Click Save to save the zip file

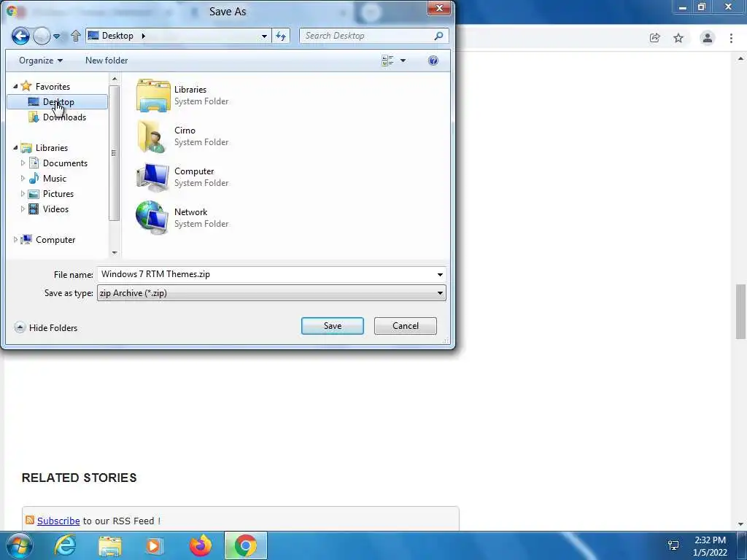coord(333,326)
